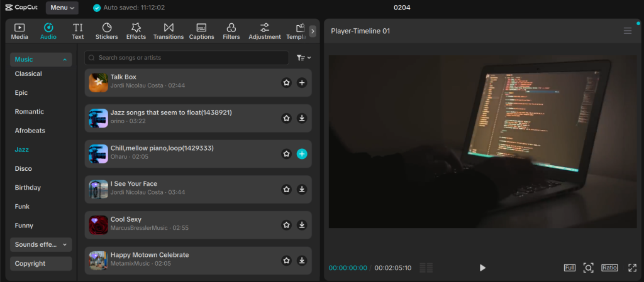
Task: Click the Ratio button in player
Action: click(x=609, y=268)
